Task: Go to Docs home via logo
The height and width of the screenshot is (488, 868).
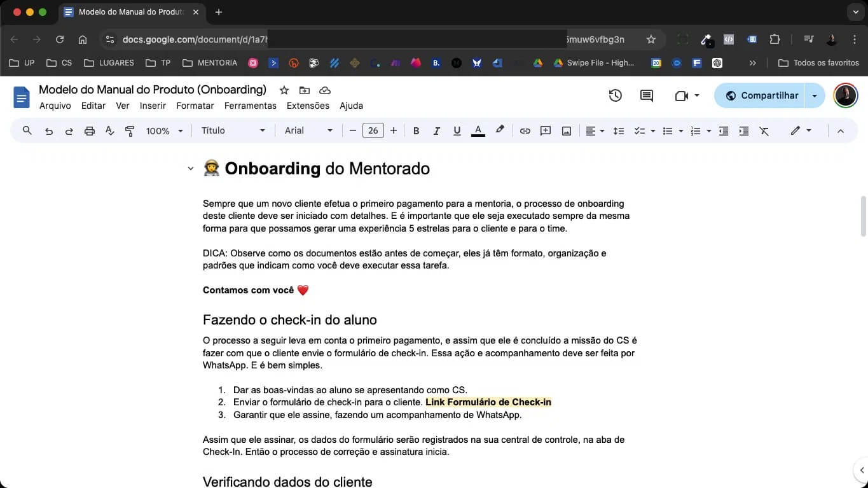Action: [22, 97]
